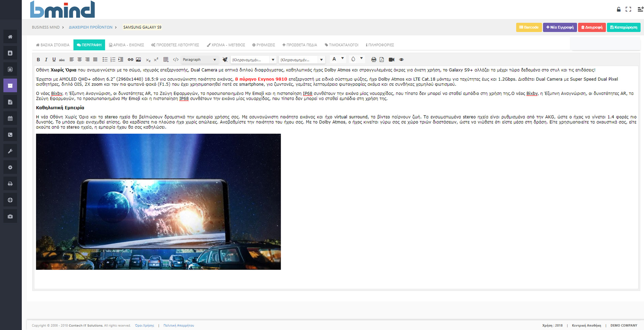Toggle bold formatting in editor toolbar
Viewport: 644px width, 330px height.
click(x=38, y=60)
